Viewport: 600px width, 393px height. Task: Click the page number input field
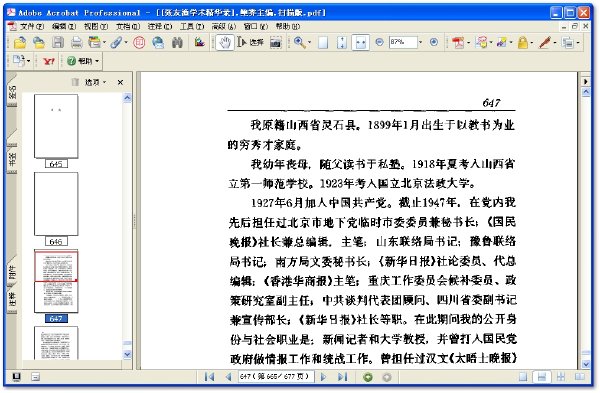tap(276, 377)
